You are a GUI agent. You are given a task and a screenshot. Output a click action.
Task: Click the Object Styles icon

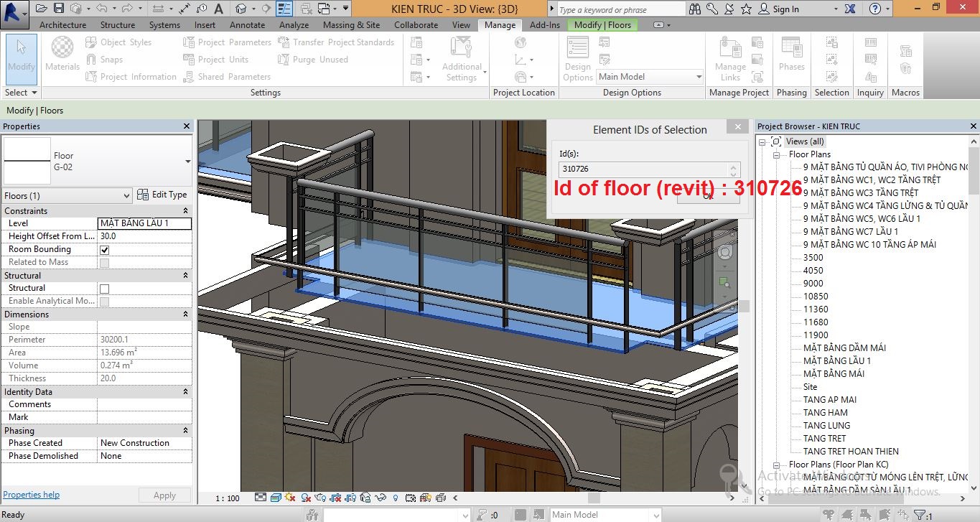point(92,42)
